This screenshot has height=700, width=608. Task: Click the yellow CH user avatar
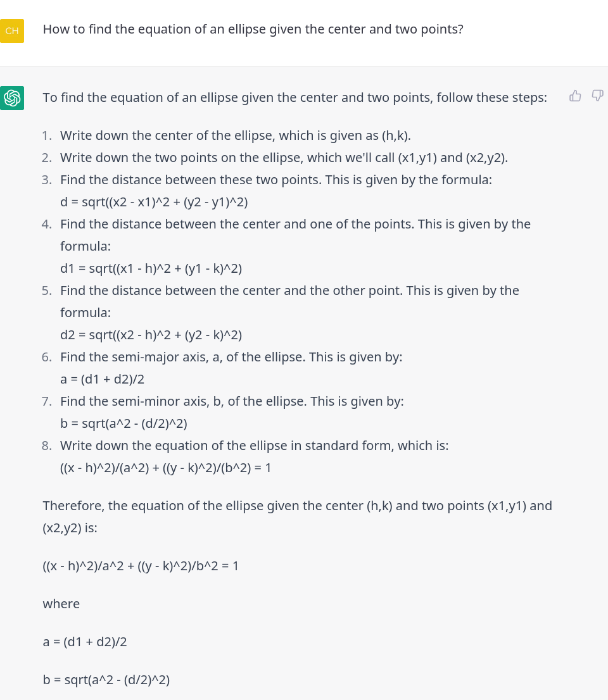tap(12, 31)
